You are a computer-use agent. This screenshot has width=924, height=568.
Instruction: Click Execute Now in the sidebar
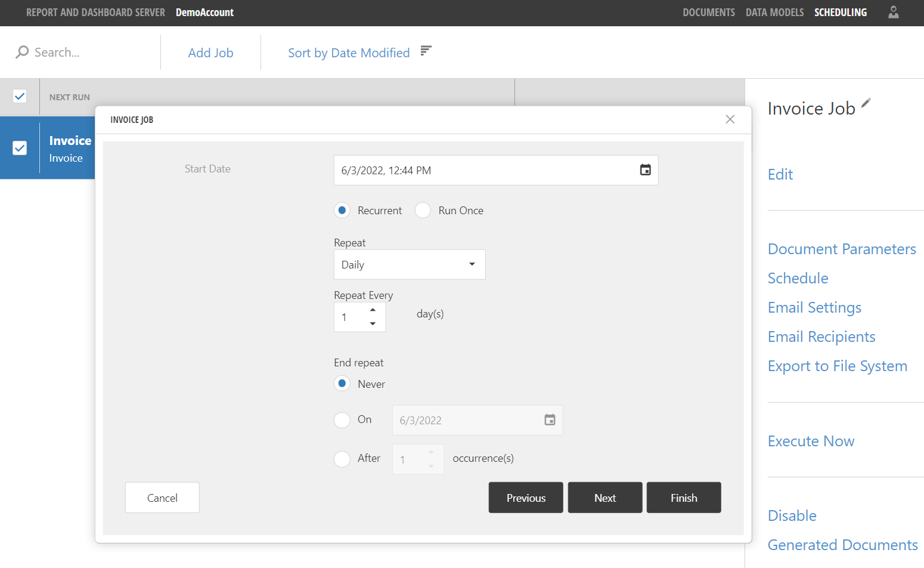811,441
